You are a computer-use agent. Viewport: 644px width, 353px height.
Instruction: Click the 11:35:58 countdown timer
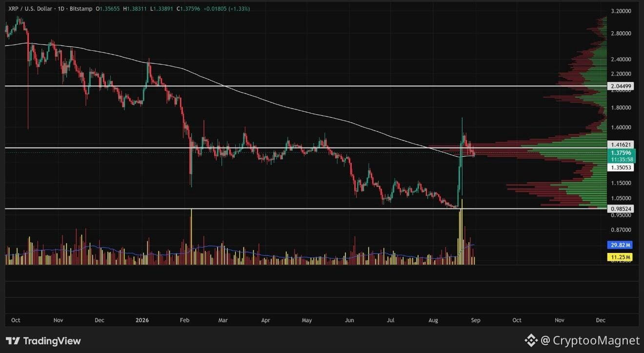tap(622, 159)
